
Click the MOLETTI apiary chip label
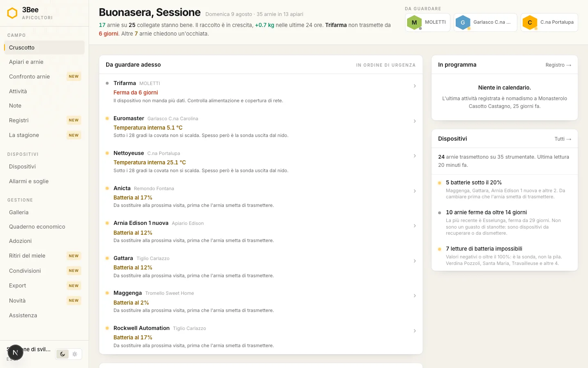coord(435,22)
